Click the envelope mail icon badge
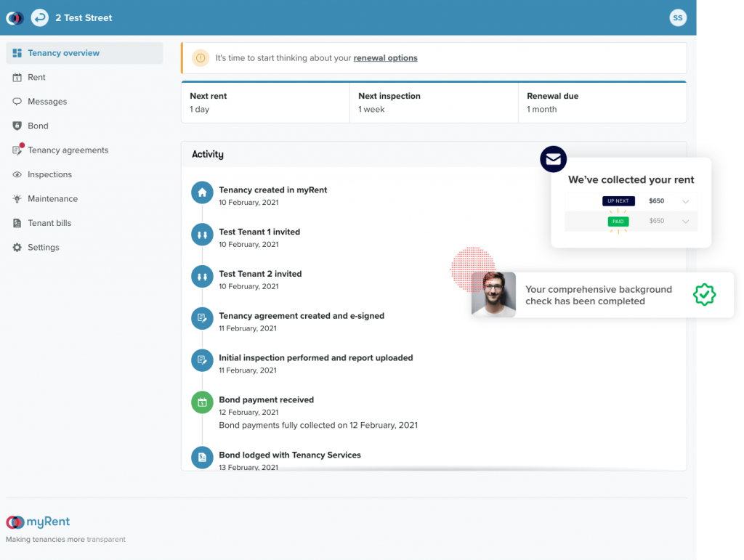744x560 pixels. coord(553,159)
